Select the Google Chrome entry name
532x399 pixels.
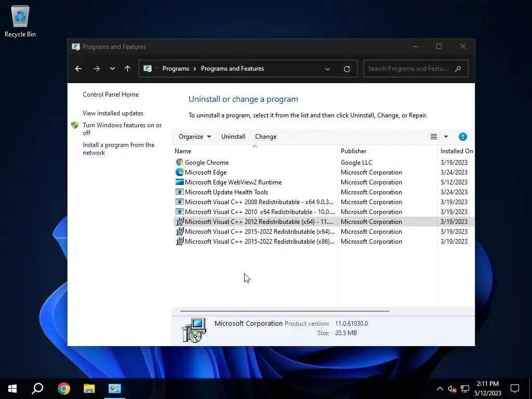coord(207,163)
